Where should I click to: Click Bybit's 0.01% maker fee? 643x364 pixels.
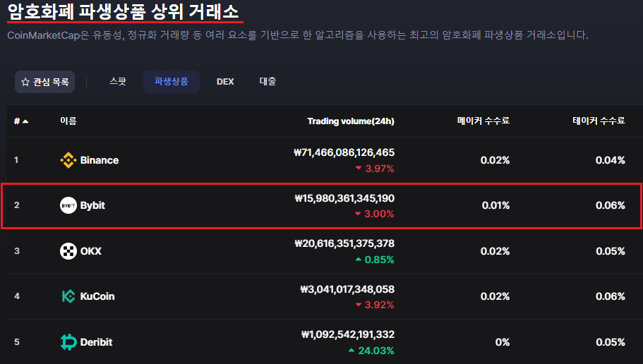(495, 205)
